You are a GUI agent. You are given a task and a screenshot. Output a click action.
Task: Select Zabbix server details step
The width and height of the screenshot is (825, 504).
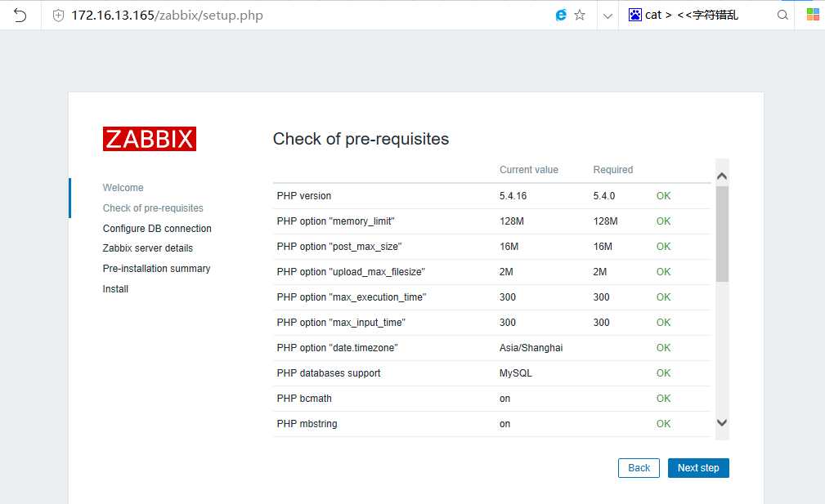(147, 248)
